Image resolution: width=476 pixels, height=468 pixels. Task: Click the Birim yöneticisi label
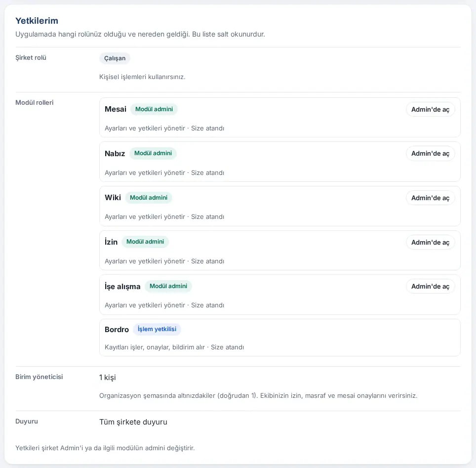39,377
